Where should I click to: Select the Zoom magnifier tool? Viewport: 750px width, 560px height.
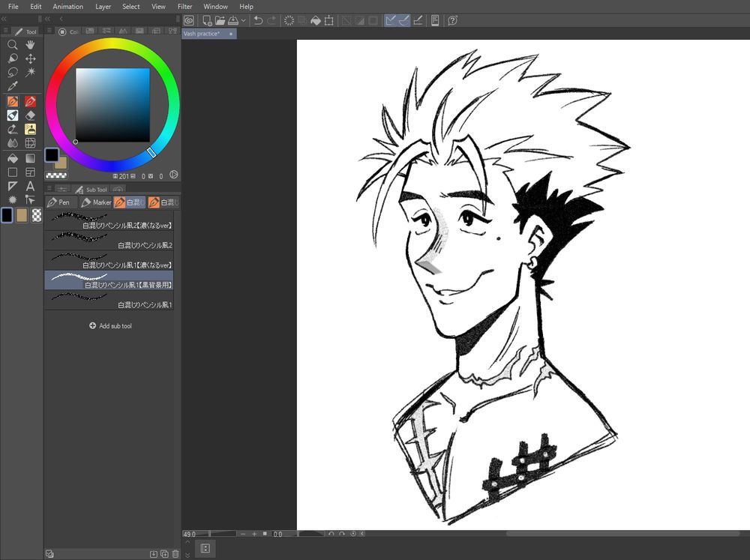13,45
